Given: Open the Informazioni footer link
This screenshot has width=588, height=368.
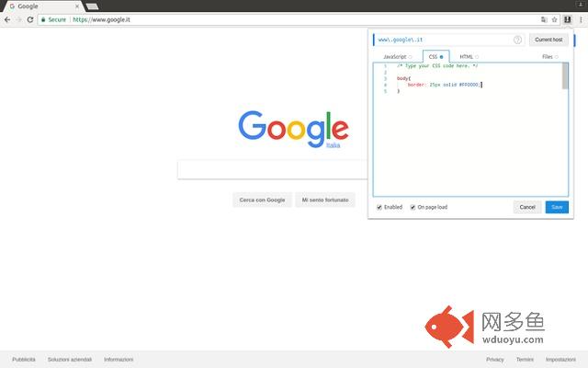Looking at the screenshot, I should pyautogui.click(x=119, y=360).
